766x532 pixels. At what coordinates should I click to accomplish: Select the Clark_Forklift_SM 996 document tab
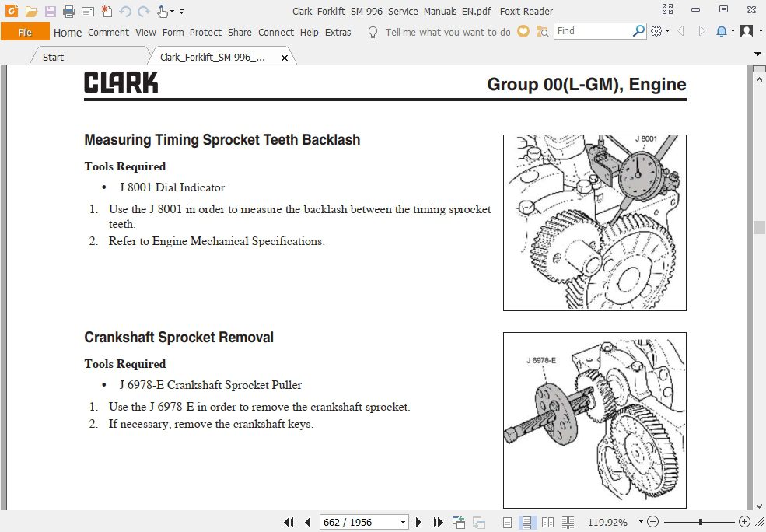tap(212, 57)
